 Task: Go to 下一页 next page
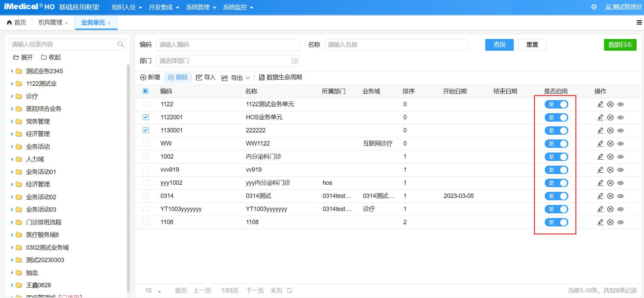click(255, 291)
